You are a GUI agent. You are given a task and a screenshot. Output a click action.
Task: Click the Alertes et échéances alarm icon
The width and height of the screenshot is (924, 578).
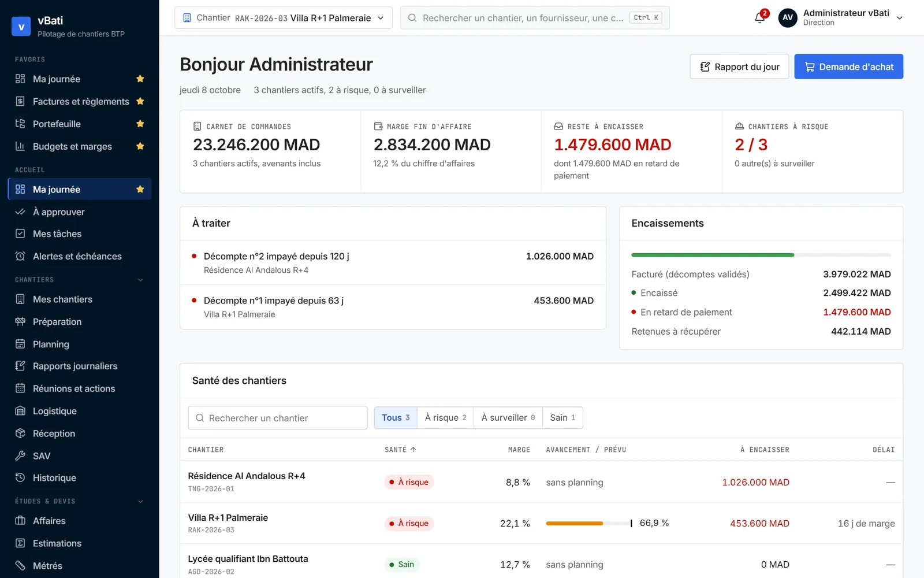coord(20,256)
